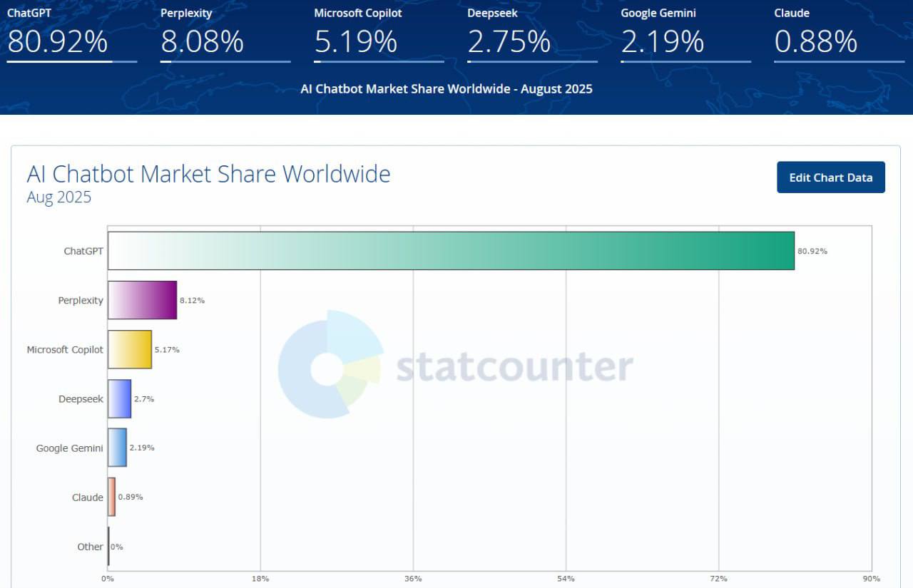
Task: Click the Google Gemini axis label
Action: click(x=69, y=448)
